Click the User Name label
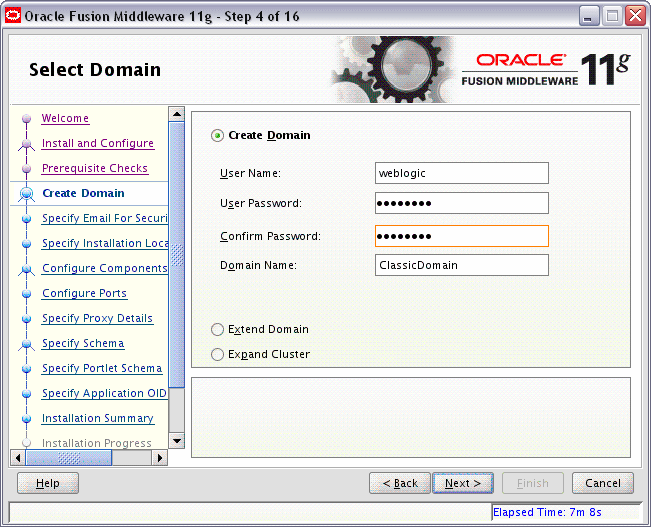 coord(250,173)
